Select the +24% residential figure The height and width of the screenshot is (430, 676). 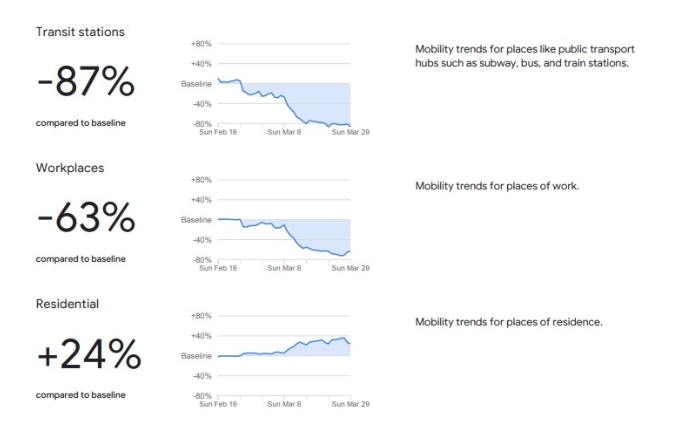[x=88, y=355]
